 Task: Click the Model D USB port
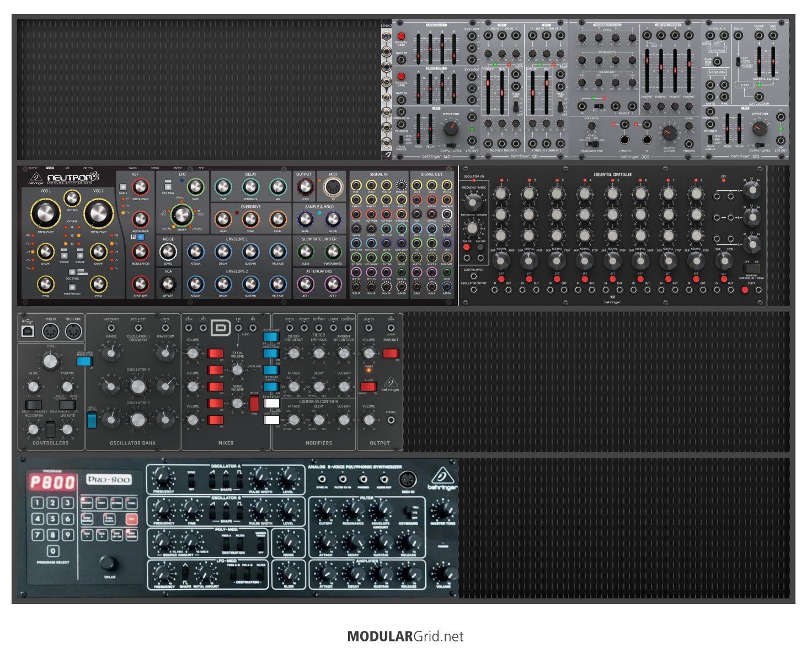pos(26,331)
